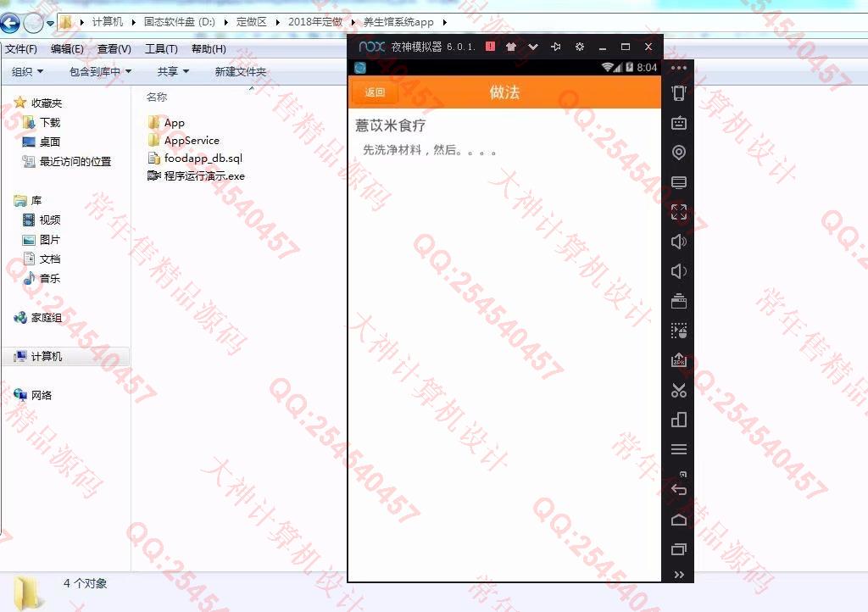Open 文件(F) menu in Explorer
Viewport: 868px width, 612px height.
[21, 48]
